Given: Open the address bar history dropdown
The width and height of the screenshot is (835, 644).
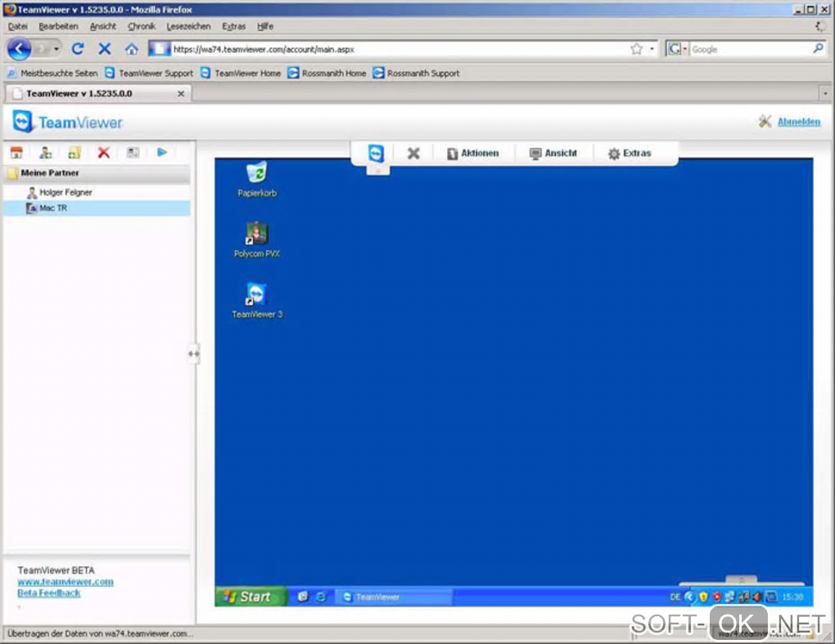Looking at the screenshot, I should pos(652,49).
